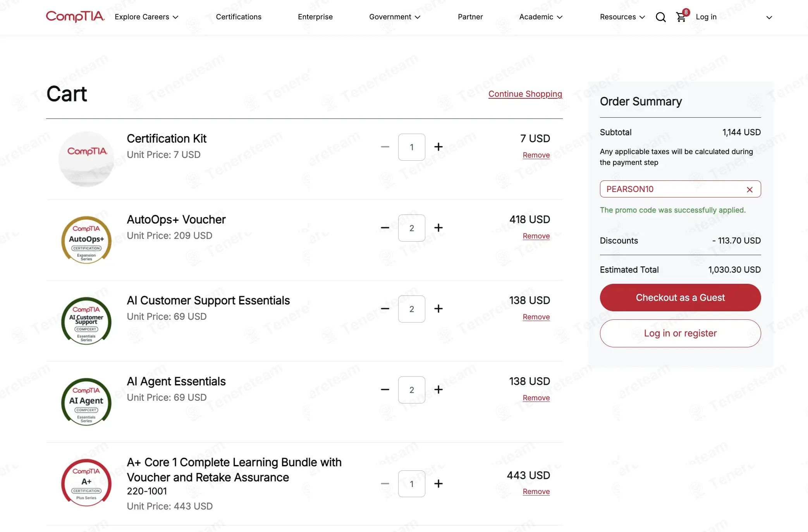Click the Subtotal 1,144 USD value
This screenshot has width=808, height=532.
741,132
